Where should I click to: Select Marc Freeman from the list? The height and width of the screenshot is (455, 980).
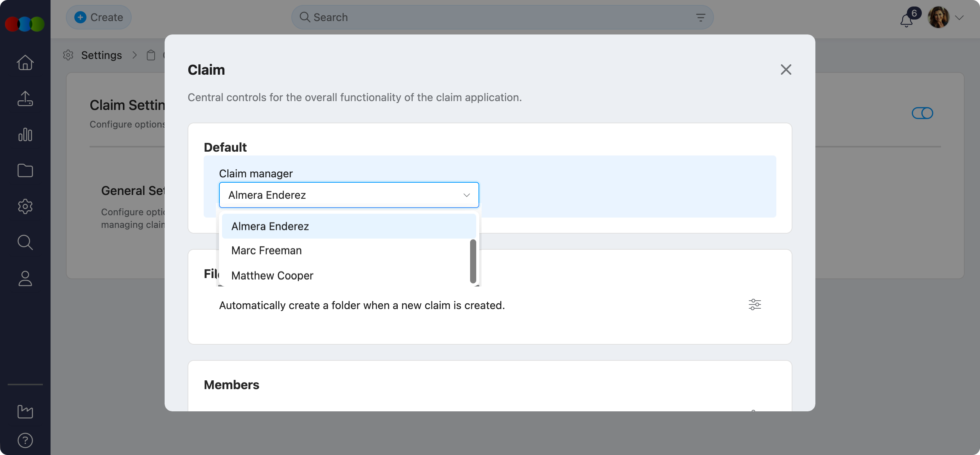[x=266, y=250]
